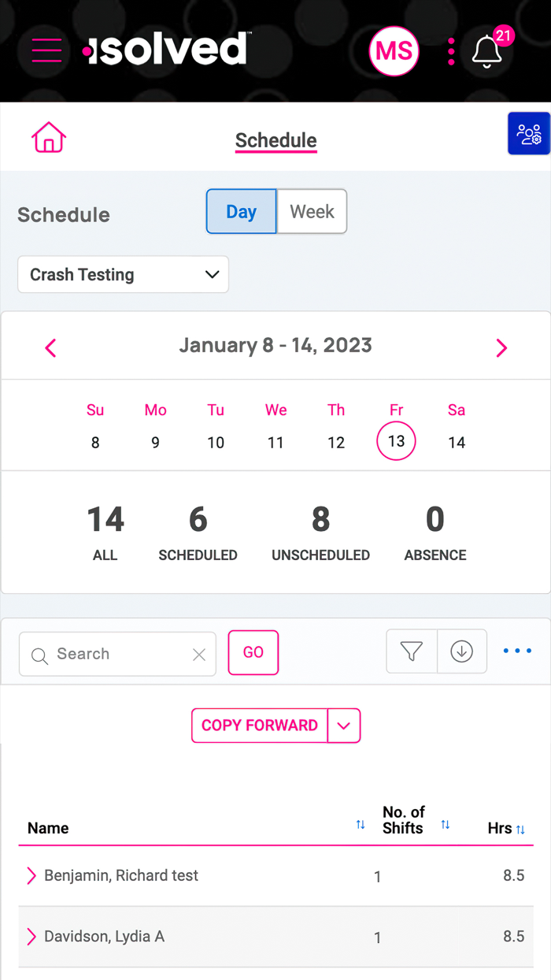
Task: Expand the Benjamin, Richard test row
Action: [31, 875]
